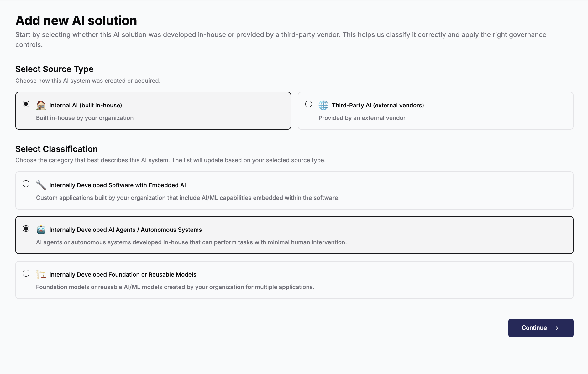The image size is (588, 374).
Task: Click 'Provided by an external vendor' description
Action: coord(362,118)
